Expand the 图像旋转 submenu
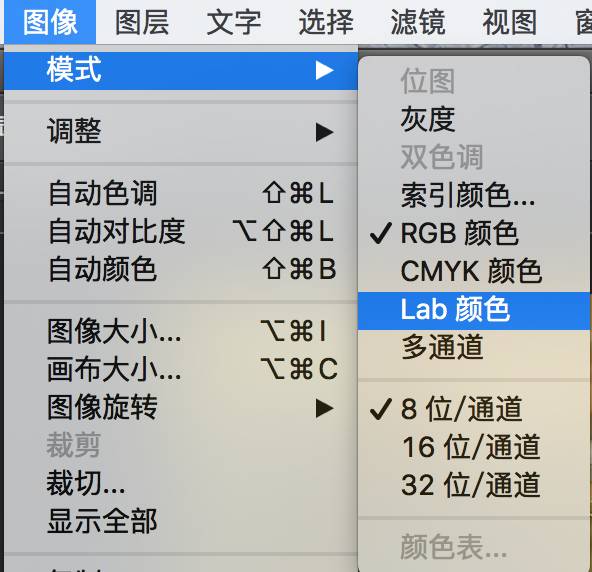Image resolution: width=592 pixels, height=572 pixels. (181, 408)
